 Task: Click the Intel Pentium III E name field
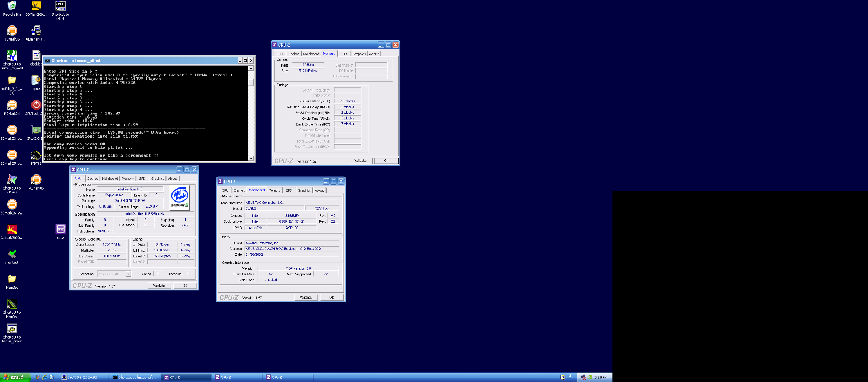tap(130, 189)
